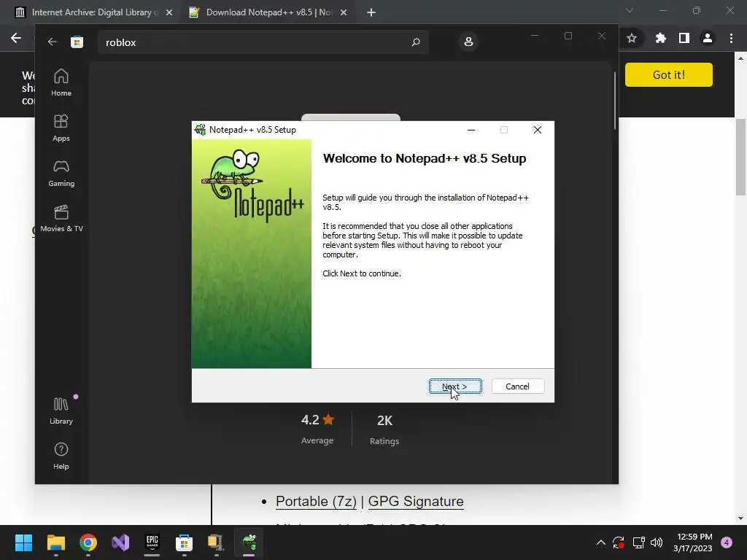
Task: Close the Notepad++ v8.5 Setup dialog
Action: [x=538, y=130]
